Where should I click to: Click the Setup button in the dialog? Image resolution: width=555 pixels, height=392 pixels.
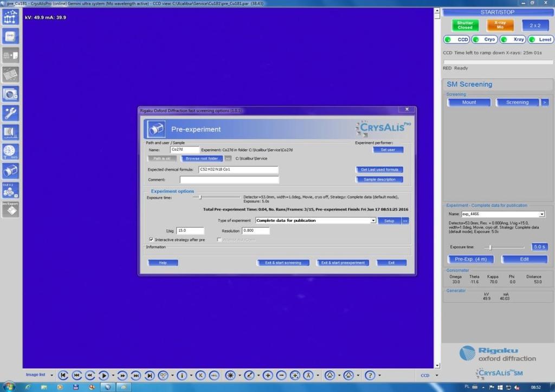tap(389, 221)
